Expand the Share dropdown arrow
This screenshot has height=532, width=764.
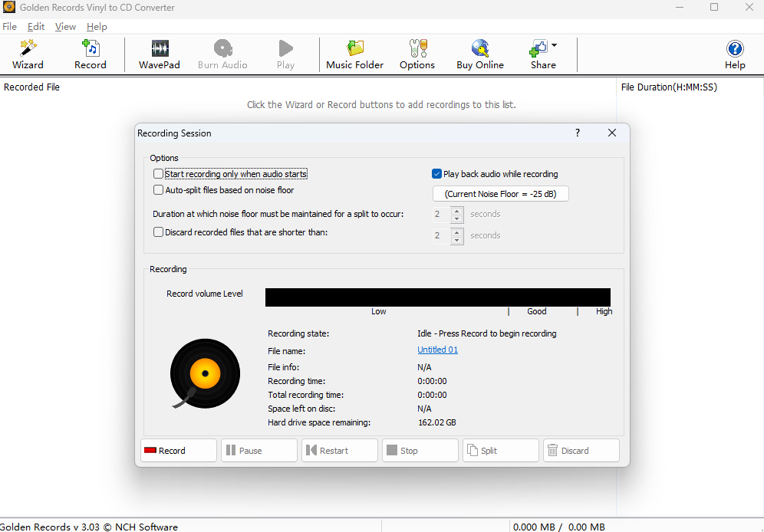coord(554,45)
